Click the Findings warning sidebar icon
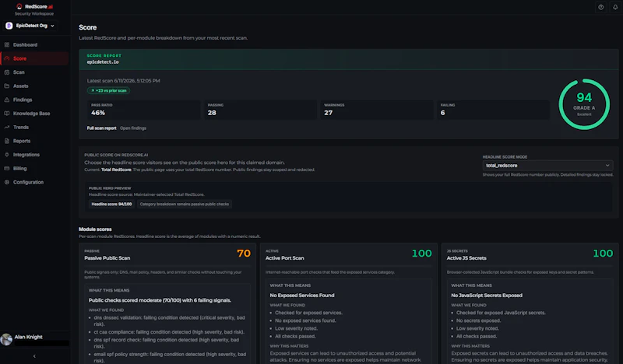 (7, 100)
